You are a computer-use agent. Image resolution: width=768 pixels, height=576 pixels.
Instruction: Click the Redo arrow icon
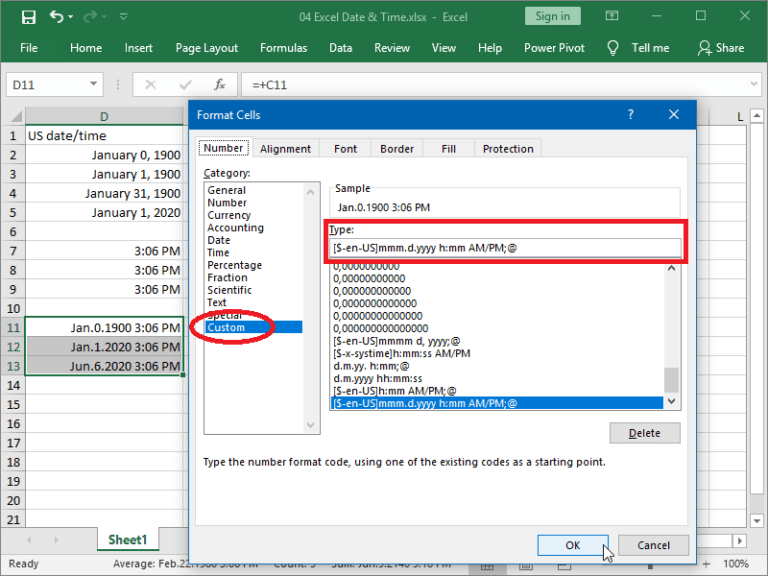click(x=90, y=17)
